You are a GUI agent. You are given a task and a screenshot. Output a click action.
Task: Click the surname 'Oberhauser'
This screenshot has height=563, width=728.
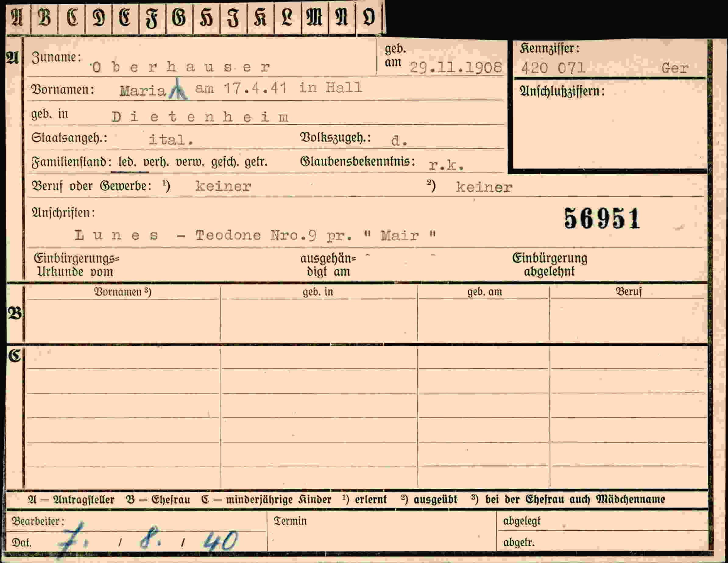180,67
